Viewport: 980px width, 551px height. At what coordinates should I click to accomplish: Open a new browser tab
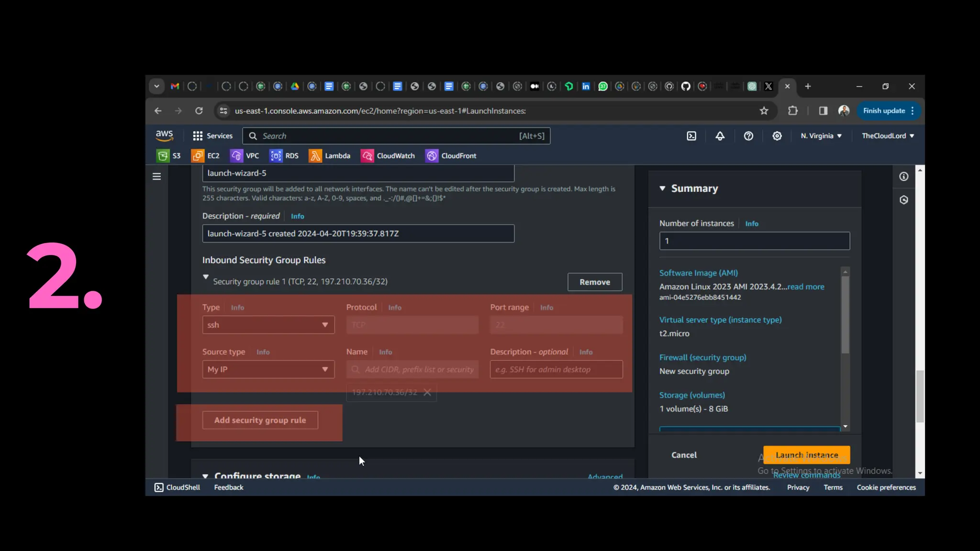808,87
